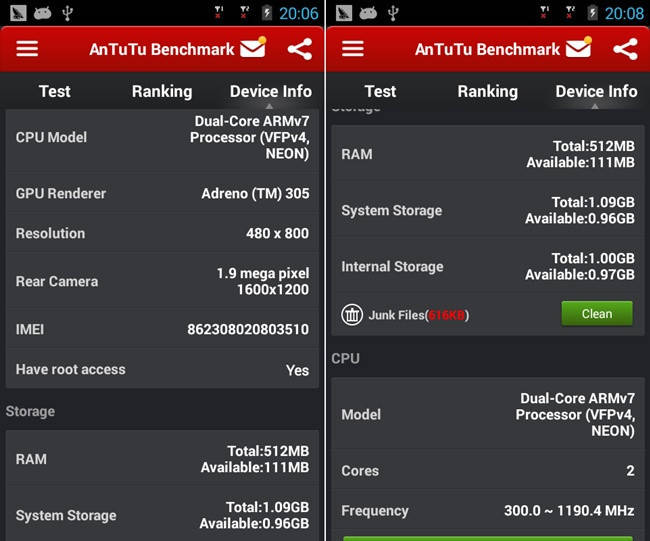Switch to Ranking tab in left screen
The height and width of the screenshot is (541, 650).
[x=162, y=91]
